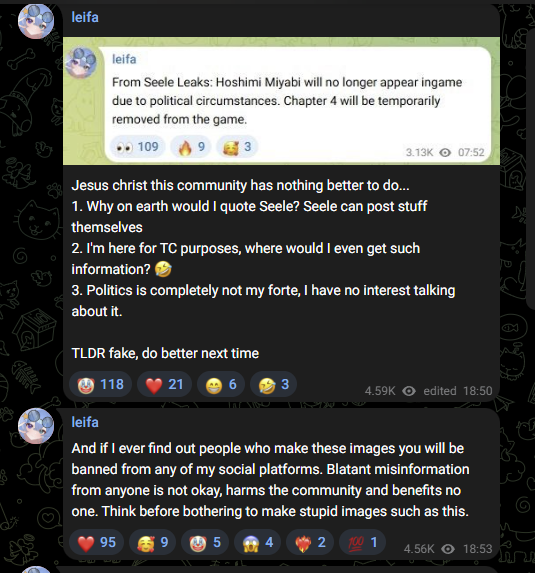The width and height of the screenshot is (535, 573).
Task: Toggle the clown reaction with 118 count
Action: point(100,384)
